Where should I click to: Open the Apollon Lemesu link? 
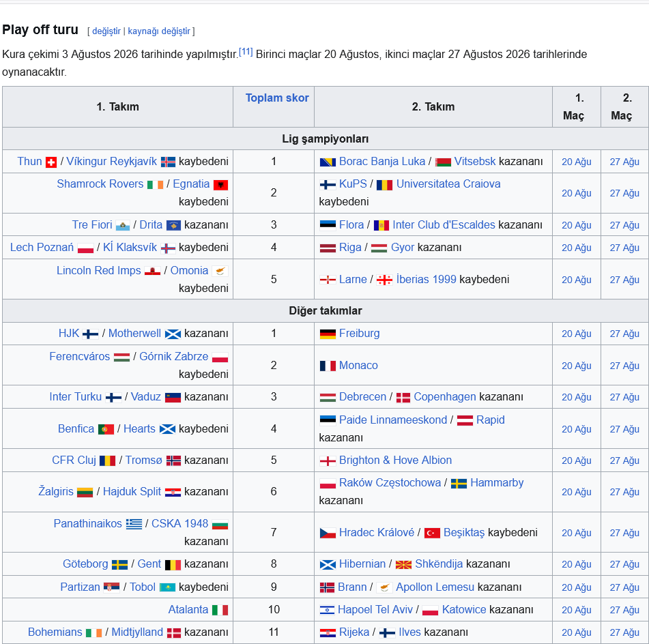[x=435, y=587]
